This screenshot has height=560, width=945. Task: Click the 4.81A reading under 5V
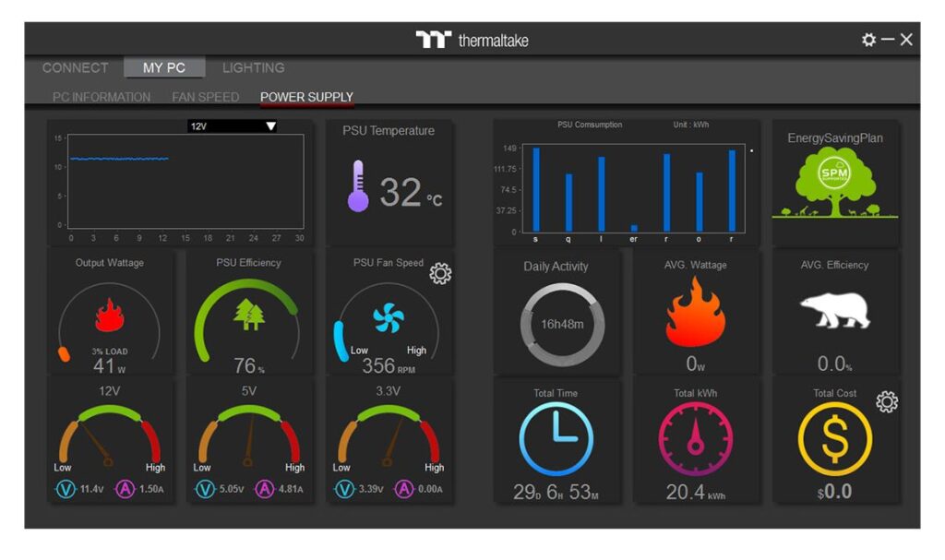291,489
